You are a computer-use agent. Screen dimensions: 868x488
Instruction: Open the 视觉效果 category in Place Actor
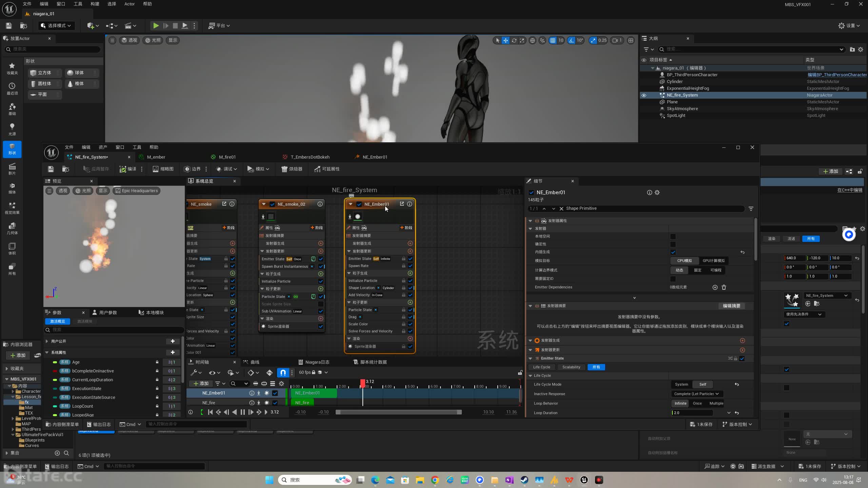(12, 208)
